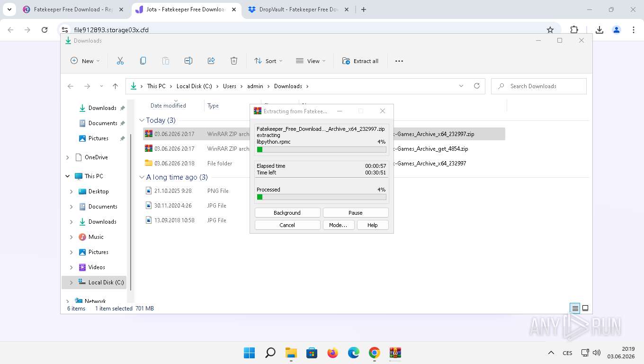644x364 pixels.
Task: Click the Rename icon in Explorer toolbar
Action: click(x=188, y=61)
